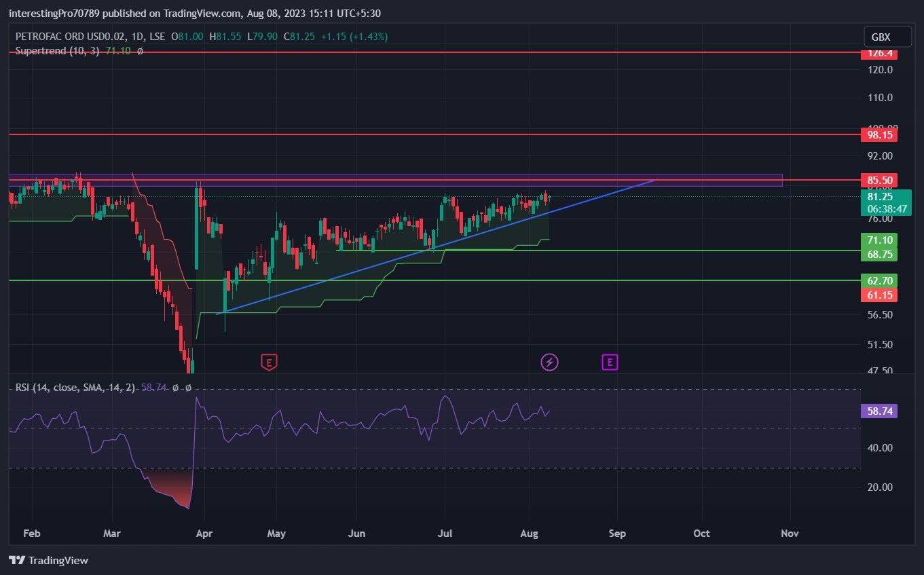This screenshot has width=924, height=575.
Task: Click the publisher name interestingPro70789
Action: click(55, 13)
